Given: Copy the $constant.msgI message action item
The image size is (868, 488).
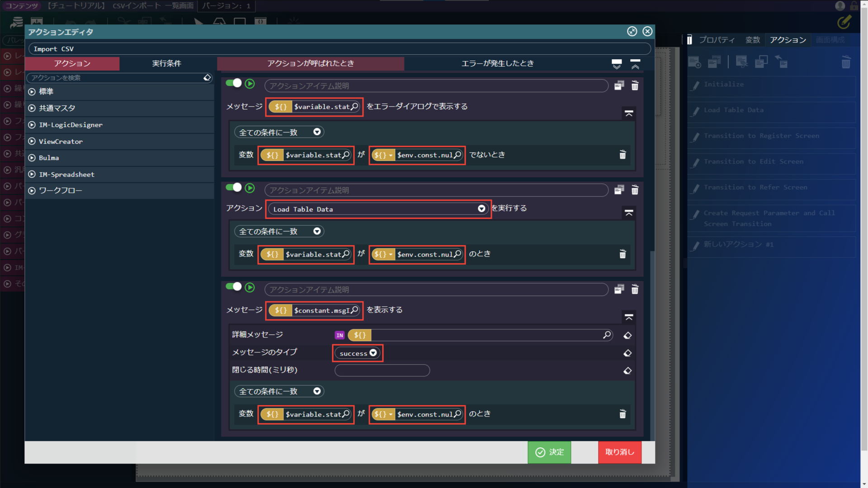Looking at the screenshot, I should point(619,290).
